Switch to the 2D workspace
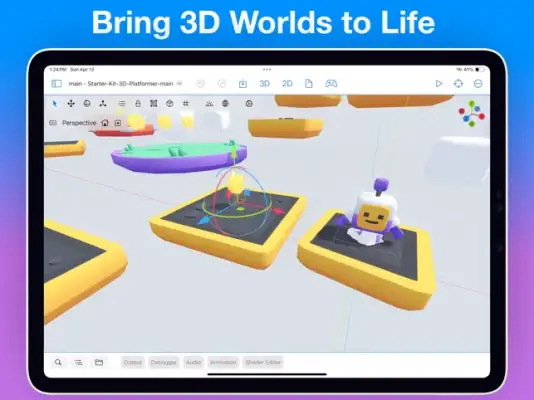 coord(287,83)
